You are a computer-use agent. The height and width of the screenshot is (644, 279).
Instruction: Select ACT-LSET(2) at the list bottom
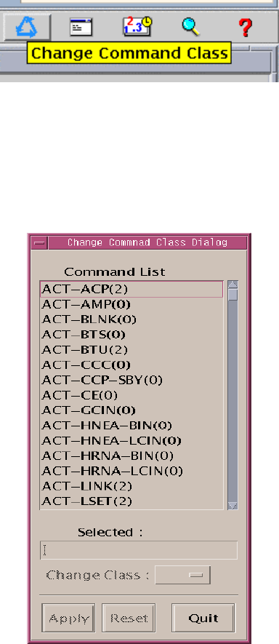pos(132,501)
